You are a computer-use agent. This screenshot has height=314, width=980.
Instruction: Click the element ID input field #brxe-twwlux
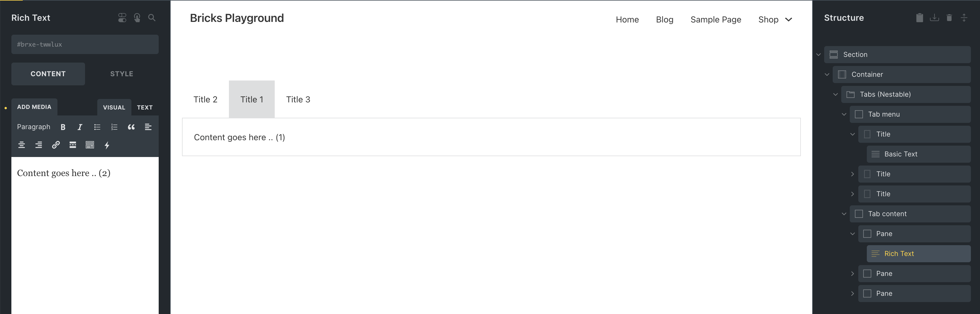tap(84, 44)
